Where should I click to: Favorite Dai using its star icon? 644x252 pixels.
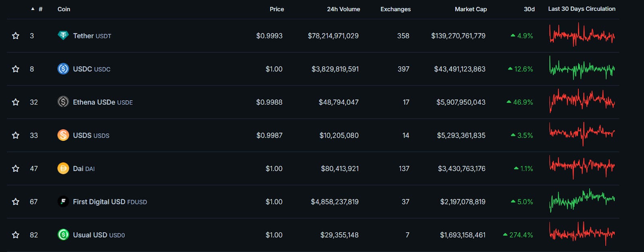[15, 169]
